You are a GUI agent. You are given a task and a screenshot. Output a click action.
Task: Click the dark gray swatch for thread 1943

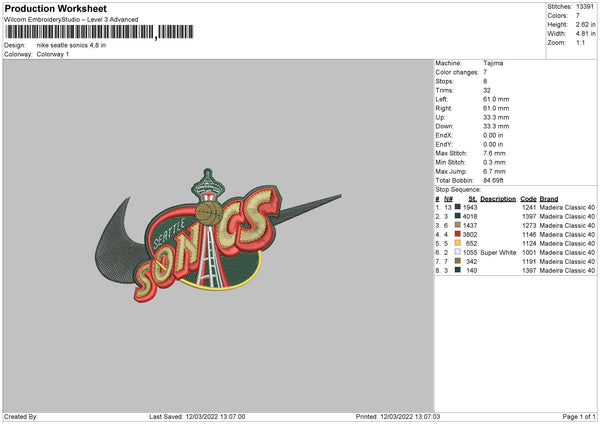point(457,207)
